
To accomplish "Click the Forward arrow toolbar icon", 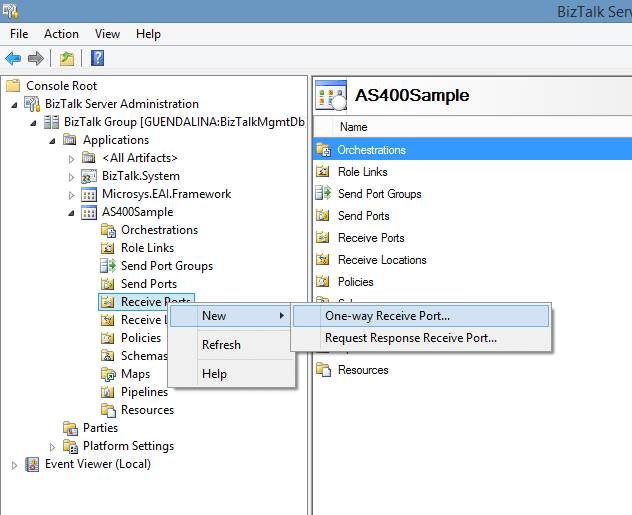I will 36,58.
